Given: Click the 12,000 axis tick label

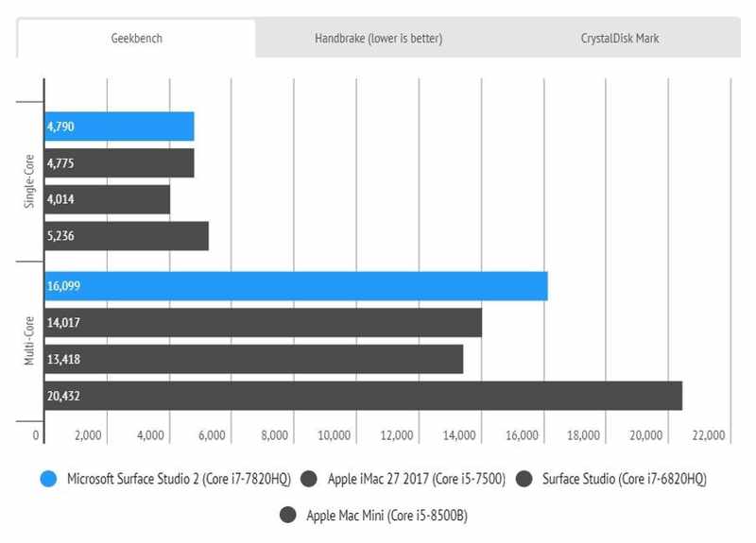Looking at the screenshot, I should point(396,435).
